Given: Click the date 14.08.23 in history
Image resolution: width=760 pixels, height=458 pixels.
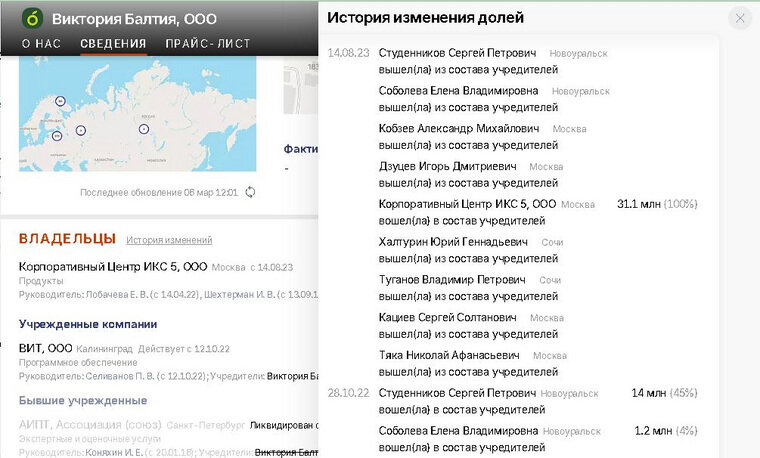Looking at the screenshot, I should coord(348,53).
